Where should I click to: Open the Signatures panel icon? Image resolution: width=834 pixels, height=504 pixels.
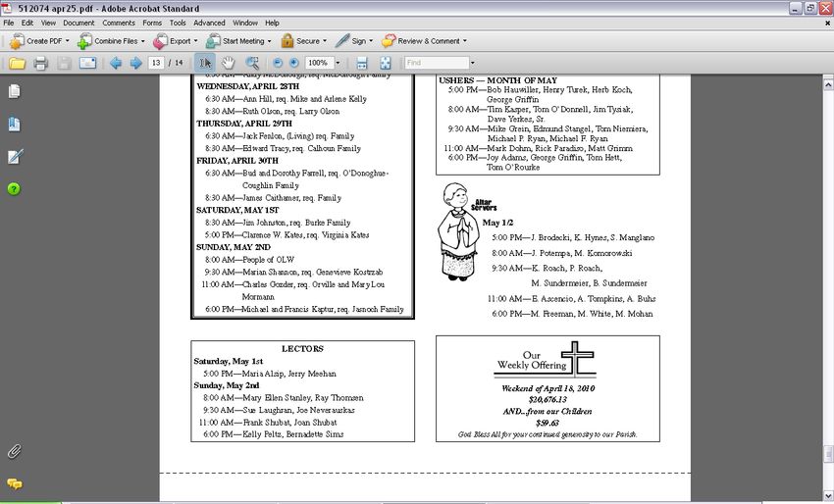point(15,157)
